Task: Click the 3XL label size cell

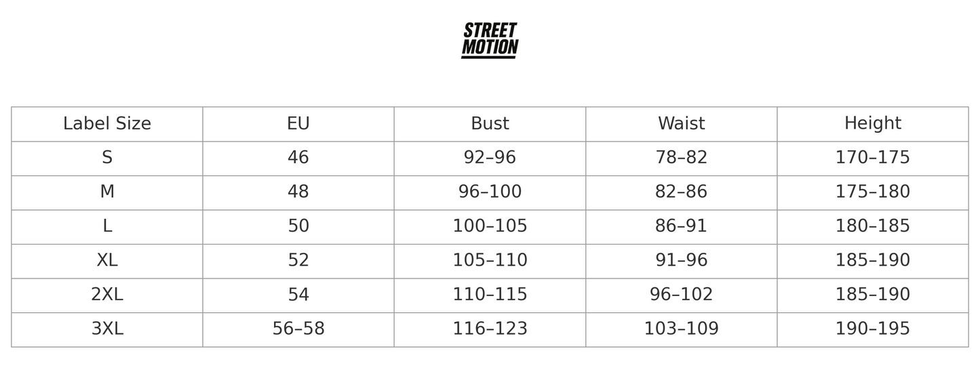Action: [x=107, y=330]
